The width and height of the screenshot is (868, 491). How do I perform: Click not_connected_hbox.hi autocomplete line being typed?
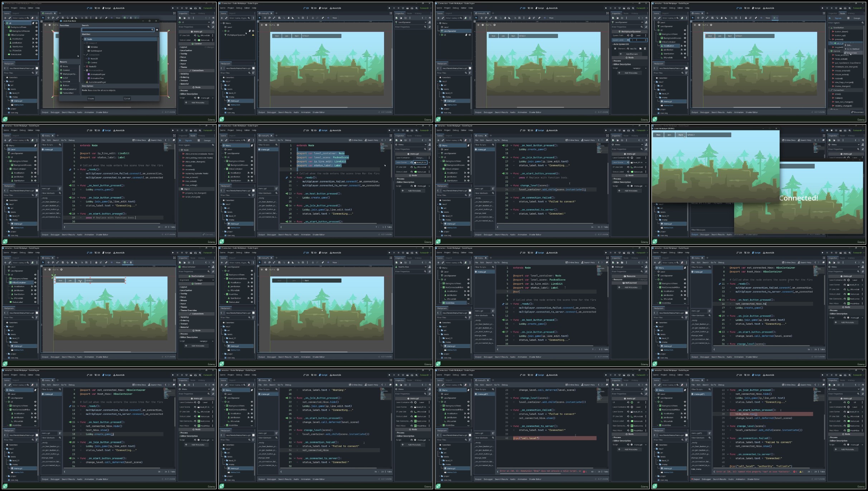pos(751,304)
